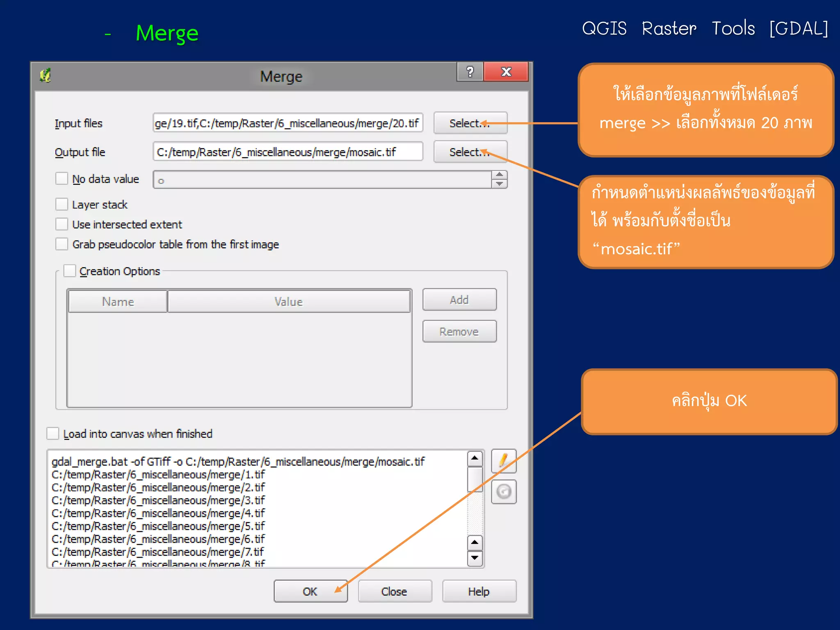Image resolution: width=840 pixels, height=630 pixels.
Task: Click the reset command icon below the pencil
Action: pyautogui.click(x=504, y=491)
